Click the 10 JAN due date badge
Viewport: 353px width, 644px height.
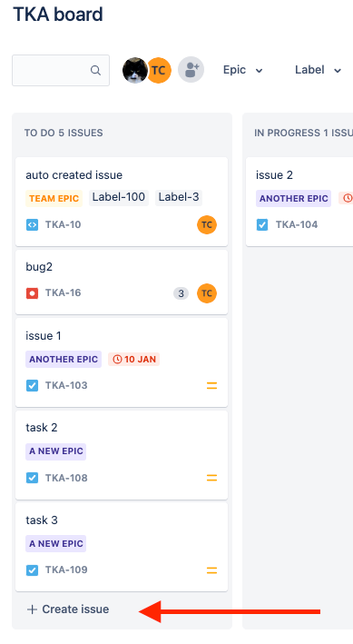click(133, 360)
